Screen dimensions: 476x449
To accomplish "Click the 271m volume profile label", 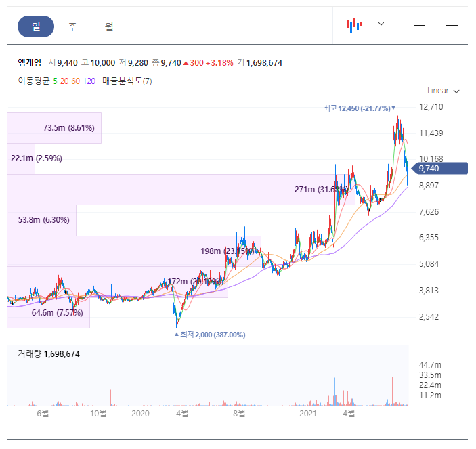I will pyautogui.click(x=320, y=190).
